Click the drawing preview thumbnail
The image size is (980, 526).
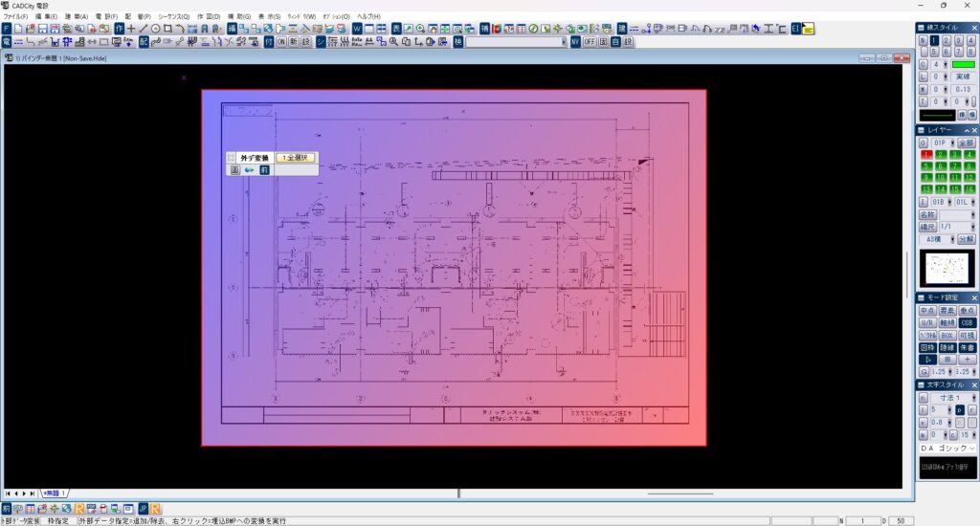[947, 269]
